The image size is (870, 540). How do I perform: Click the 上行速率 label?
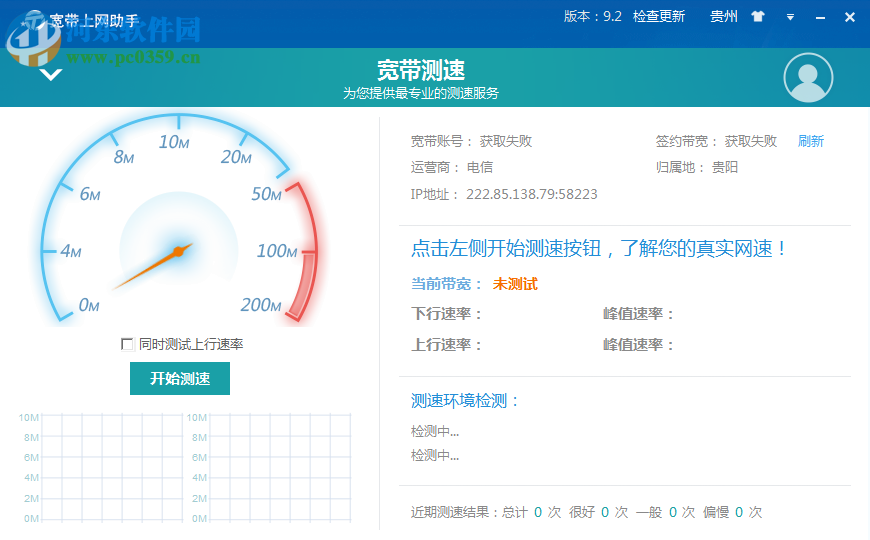point(446,345)
